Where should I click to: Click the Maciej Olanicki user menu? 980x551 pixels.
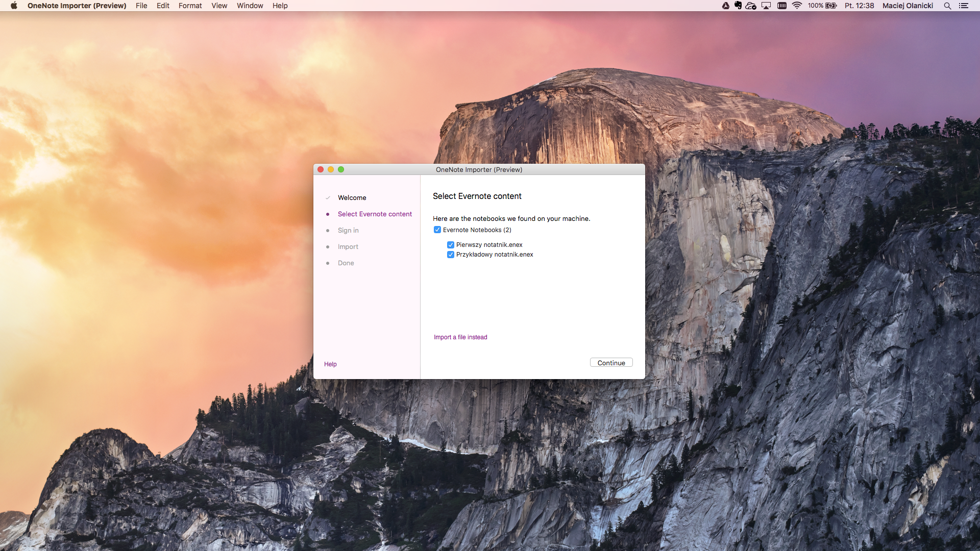pos(908,6)
